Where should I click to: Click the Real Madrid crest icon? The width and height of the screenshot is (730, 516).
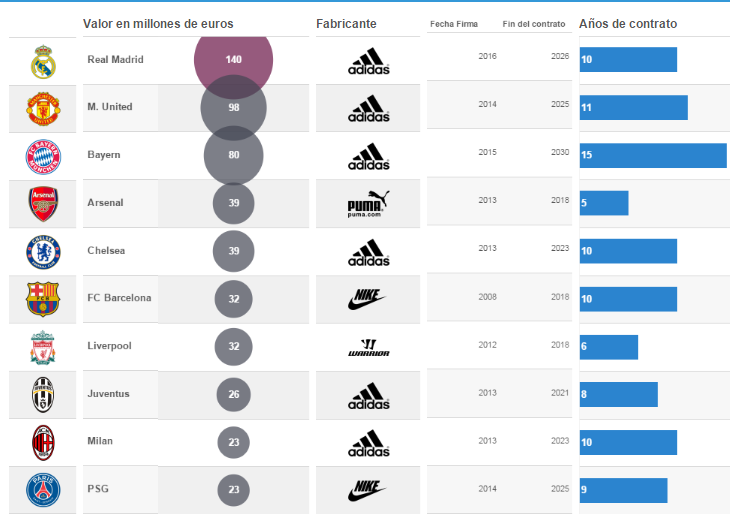click(x=43, y=61)
